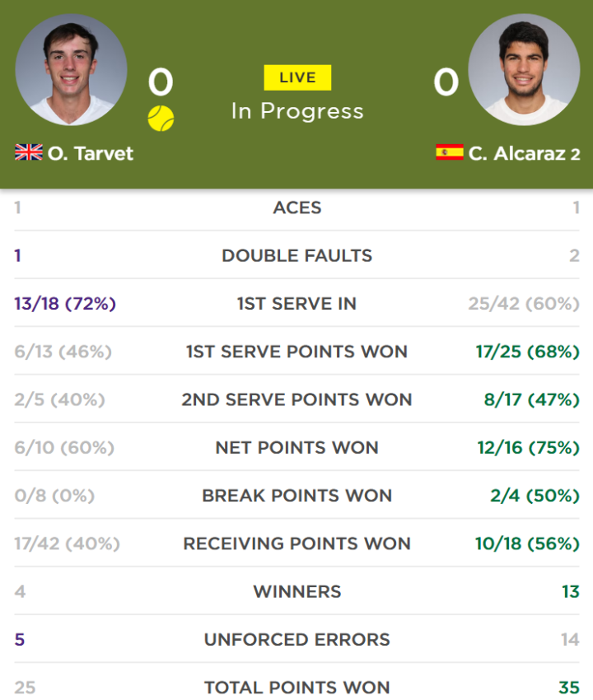
Task: Click the yellow LIVE badge
Action: (297, 77)
